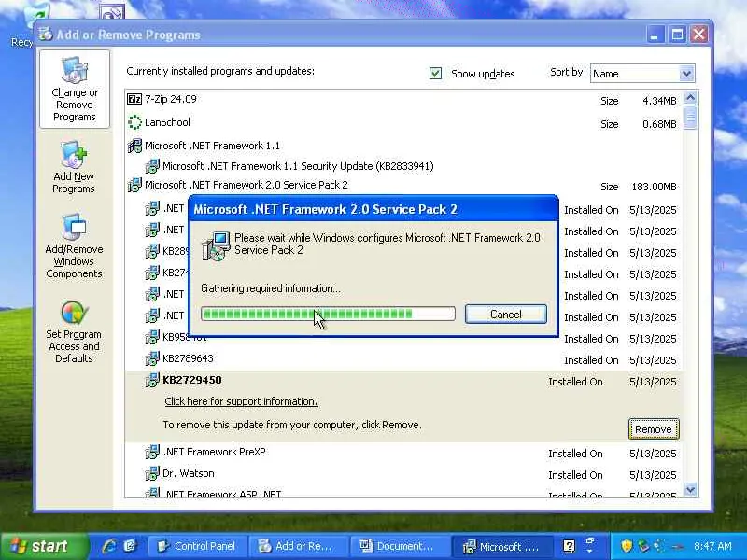Click the program list scroll down arrow
747x560 pixels.
point(690,489)
